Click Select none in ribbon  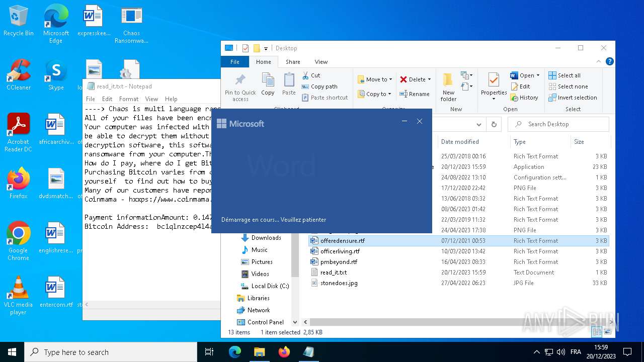568,86
